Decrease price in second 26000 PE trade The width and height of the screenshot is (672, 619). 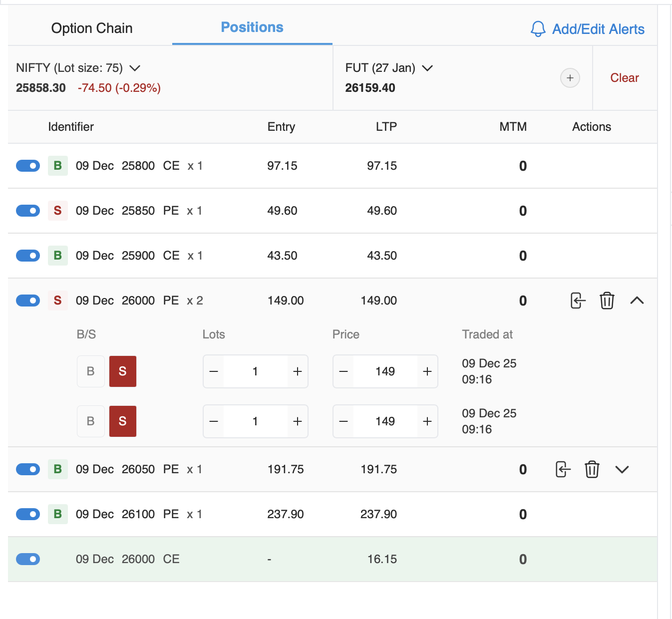pos(343,421)
